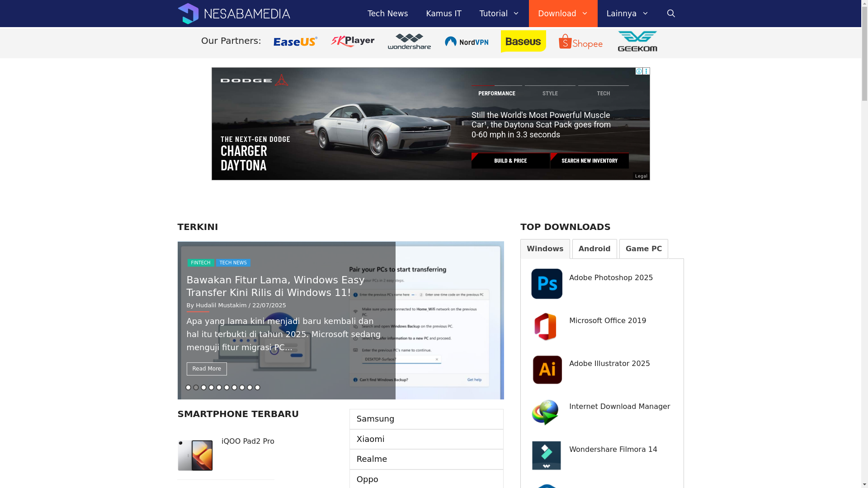Screen dimensions: 868x488
Task: Open the Nesabamedia home logo
Action: 234,14
